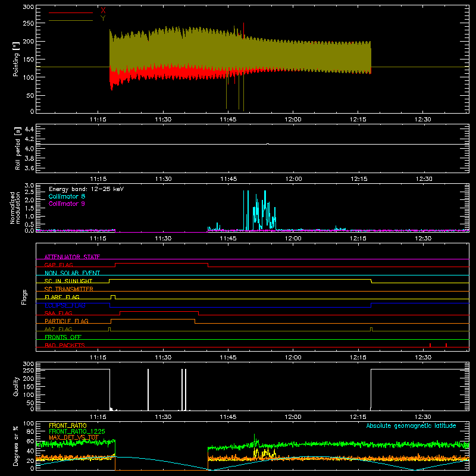
Task: Click the red X legend line
Action: click(71, 12)
